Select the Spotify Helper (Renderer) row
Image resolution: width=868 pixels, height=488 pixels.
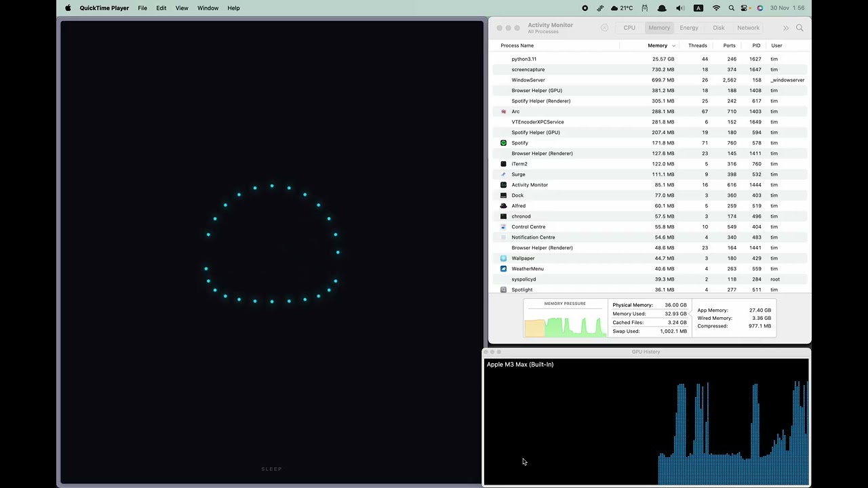[650, 101]
